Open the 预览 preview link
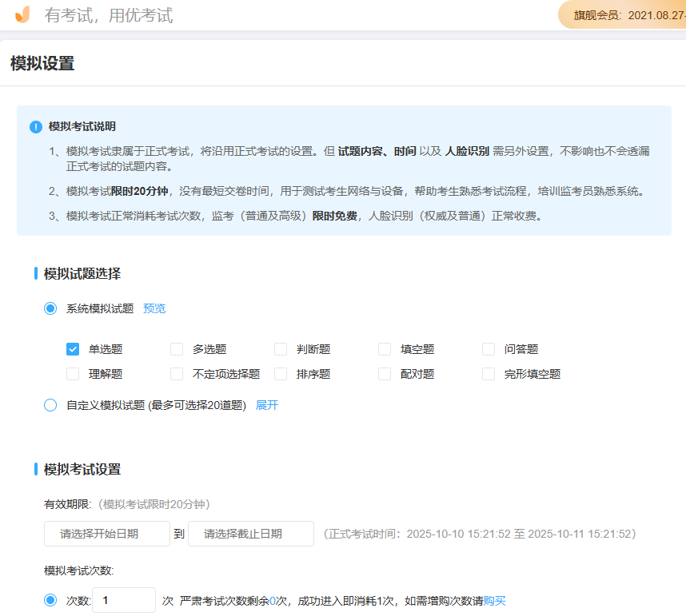 pyautogui.click(x=154, y=308)
